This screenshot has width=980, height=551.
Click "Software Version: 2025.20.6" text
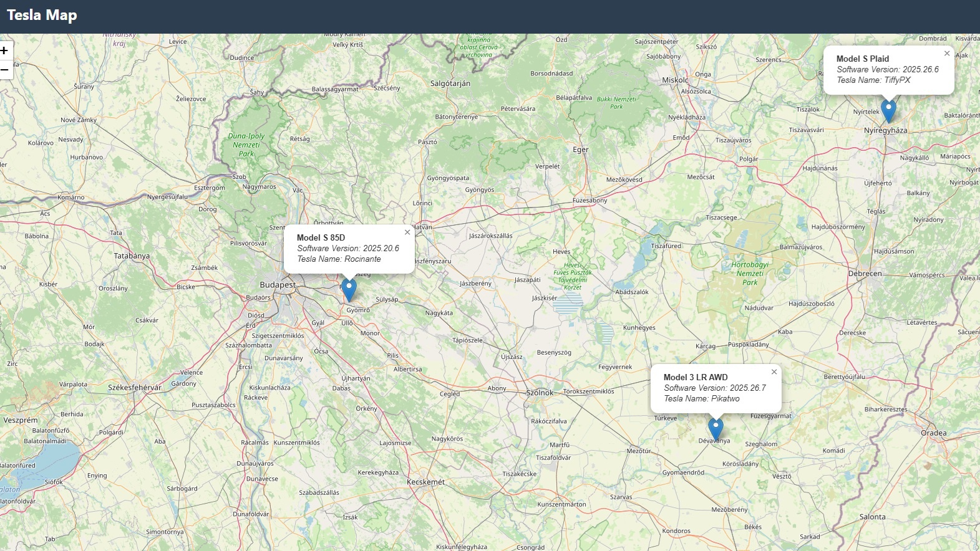click(348, 248)
